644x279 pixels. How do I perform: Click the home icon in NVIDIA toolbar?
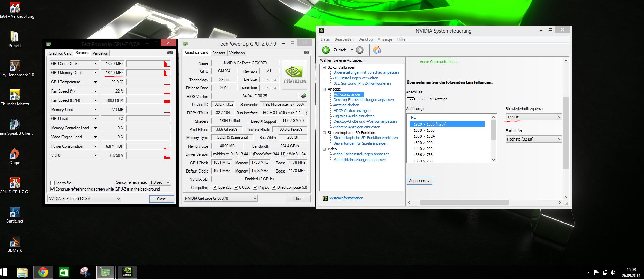click(377, 50)
